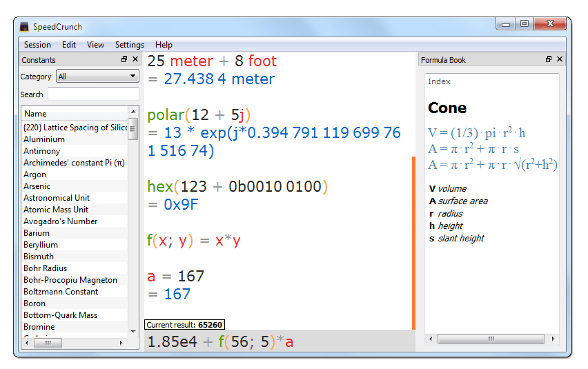Open the View menu
The width and height of the screenshot is (588, 369).
[95, 45]
